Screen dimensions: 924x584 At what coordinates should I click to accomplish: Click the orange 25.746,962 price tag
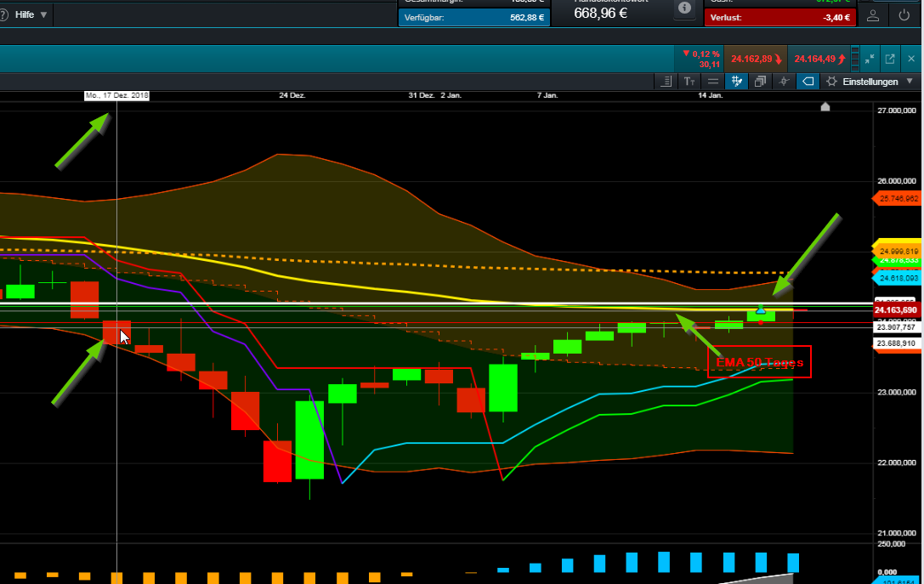tap(898, 199)
